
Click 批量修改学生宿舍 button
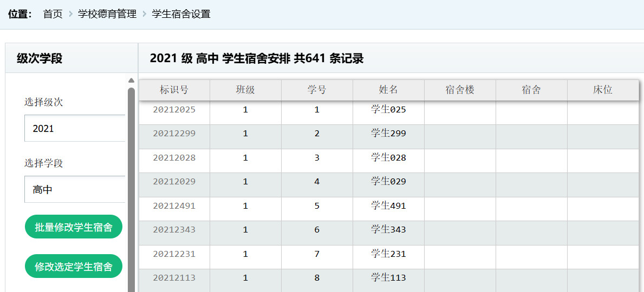(x=74, y=227)
